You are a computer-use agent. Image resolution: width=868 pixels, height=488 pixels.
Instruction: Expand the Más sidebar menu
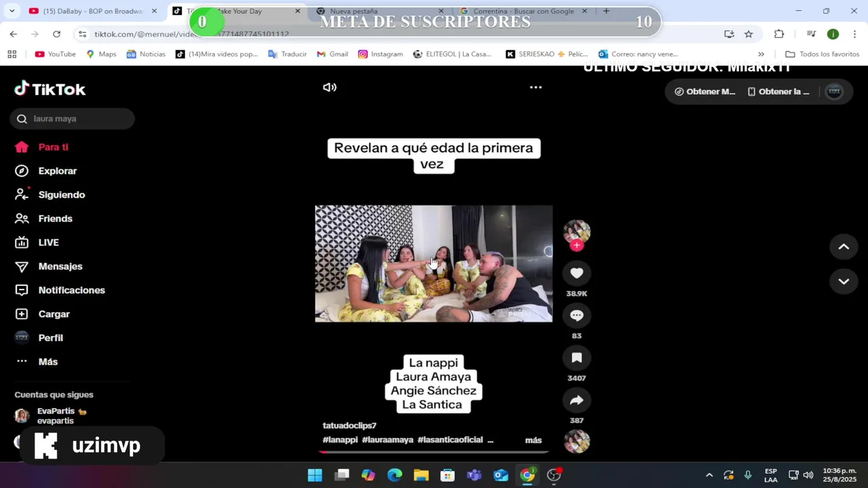tap(37, 361)
